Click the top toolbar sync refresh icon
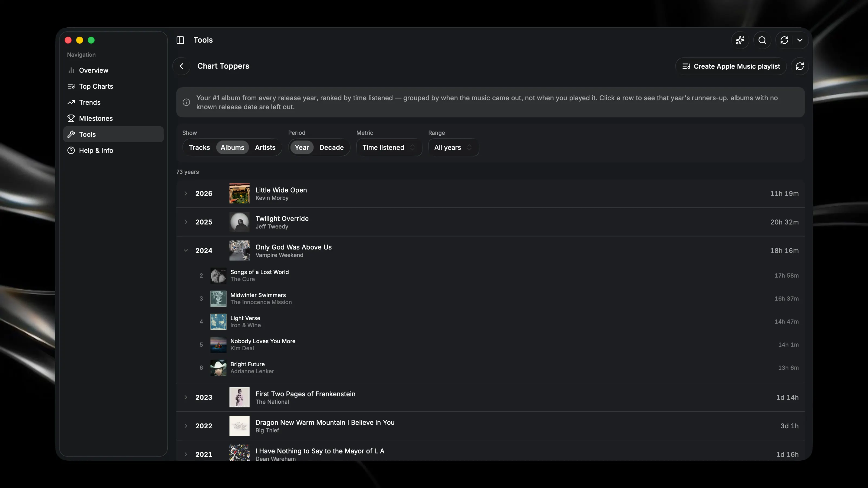Viewport: 868px width, 488px height. [784, 40]
